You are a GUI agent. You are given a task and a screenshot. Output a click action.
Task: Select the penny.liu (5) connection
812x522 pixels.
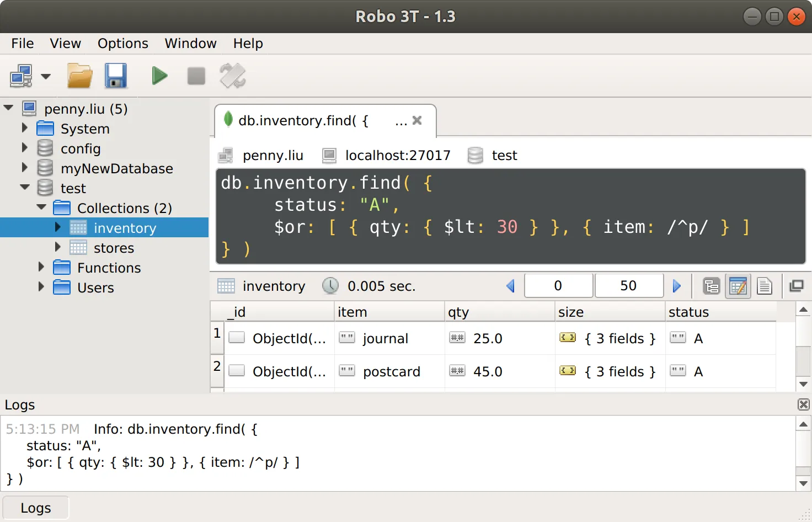pos(86,109)
